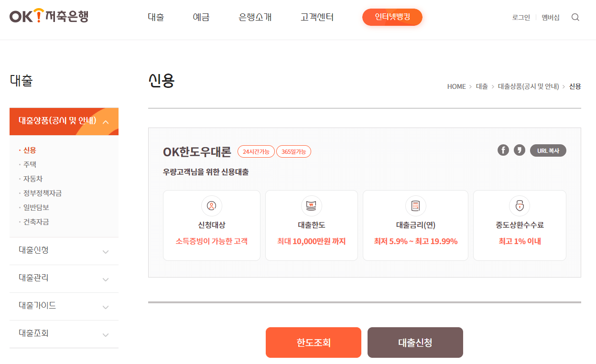596x364 pixels.
Task: Go to HOME in the breadcrumb
Action: point(456,86)
